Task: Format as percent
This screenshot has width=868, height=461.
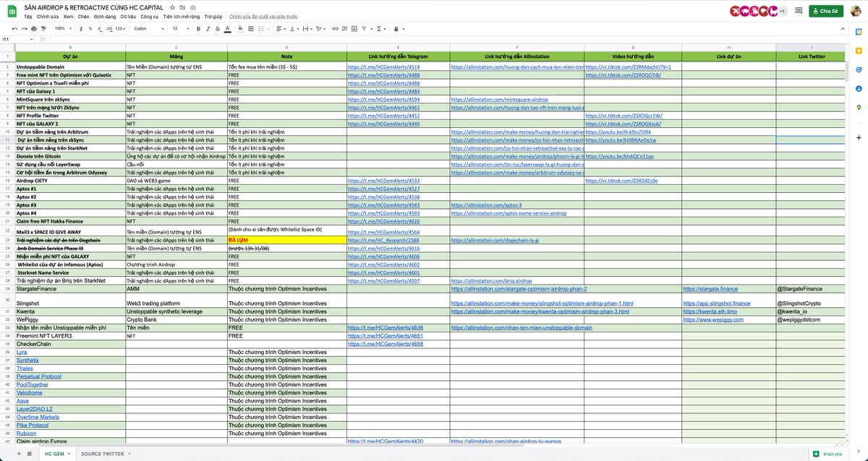Action: click(x=90, y=29)
